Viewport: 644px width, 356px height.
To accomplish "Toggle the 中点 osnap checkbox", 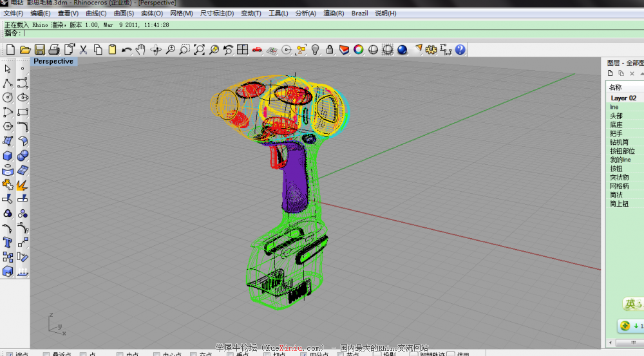I will 120,353.
